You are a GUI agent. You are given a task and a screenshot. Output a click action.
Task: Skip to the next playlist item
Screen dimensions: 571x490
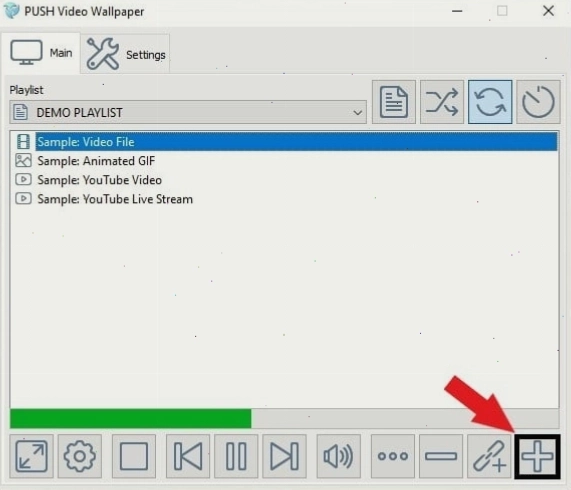click(x=284, y=456)
